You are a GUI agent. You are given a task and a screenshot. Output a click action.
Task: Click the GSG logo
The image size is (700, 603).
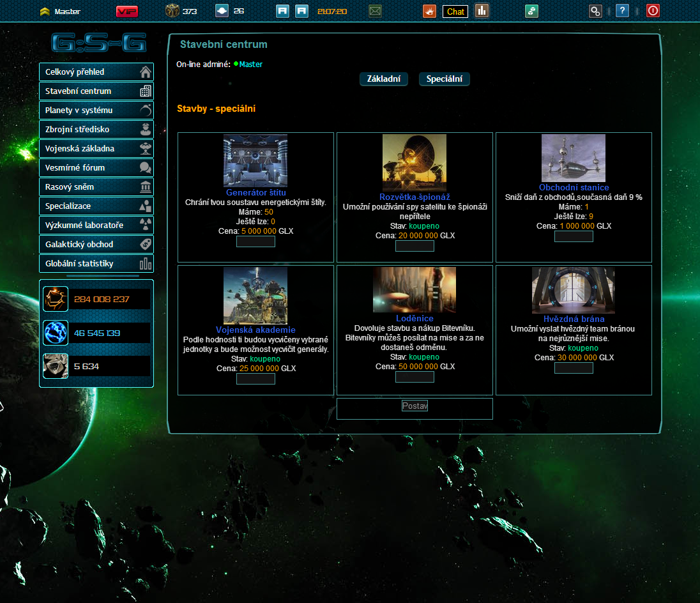tap(98, 43)
